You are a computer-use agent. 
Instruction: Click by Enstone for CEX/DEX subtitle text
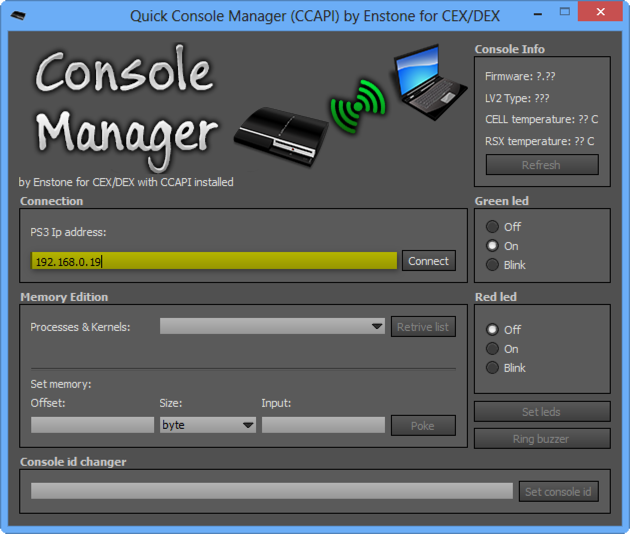(126, 182)
